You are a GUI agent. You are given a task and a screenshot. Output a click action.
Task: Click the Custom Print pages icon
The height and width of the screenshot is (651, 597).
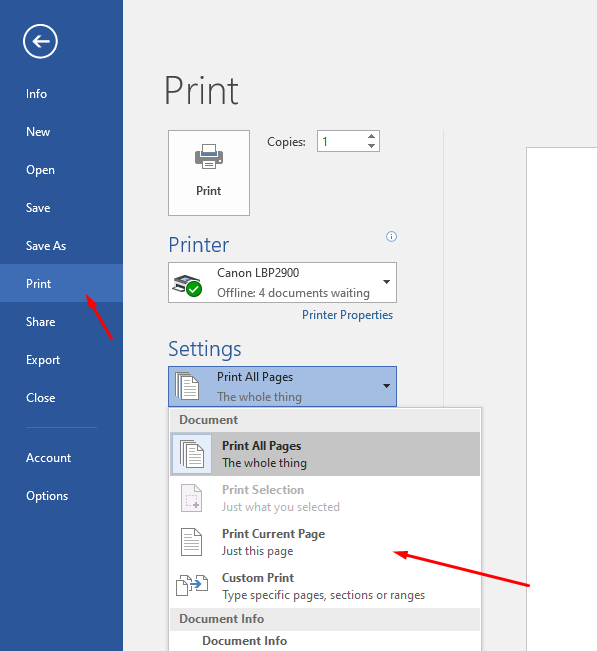[x=192, y=585]
